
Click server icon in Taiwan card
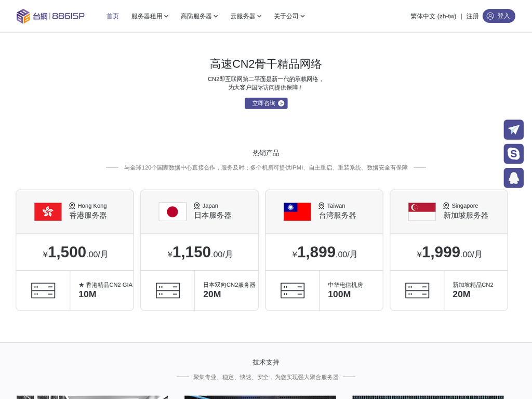tap(292, 290)
